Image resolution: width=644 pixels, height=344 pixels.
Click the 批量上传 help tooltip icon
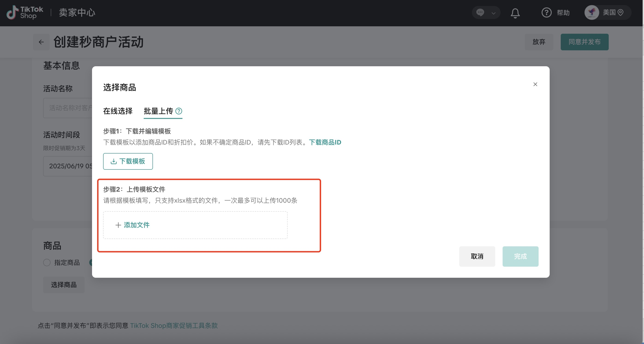click(179, 111)
